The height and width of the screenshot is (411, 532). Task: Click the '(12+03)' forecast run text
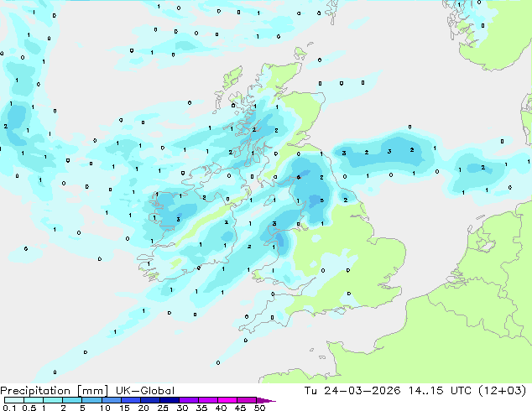(x=502, y=391)
